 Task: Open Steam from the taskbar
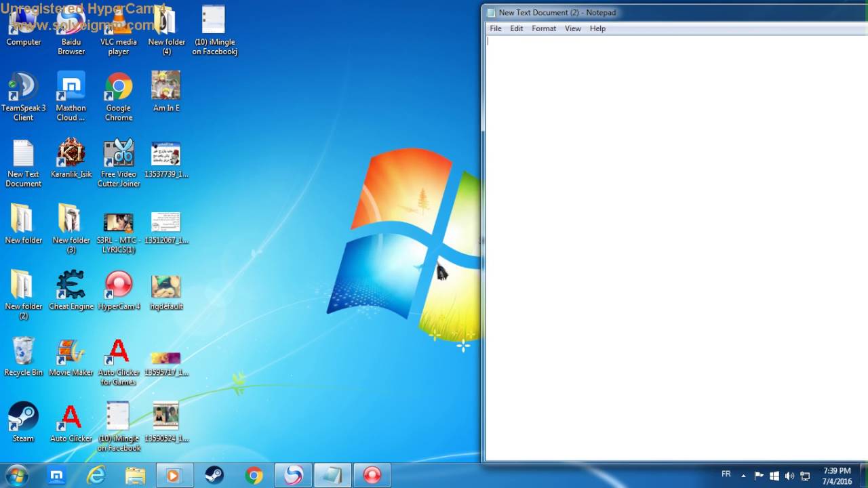click(x=214, y=475)
